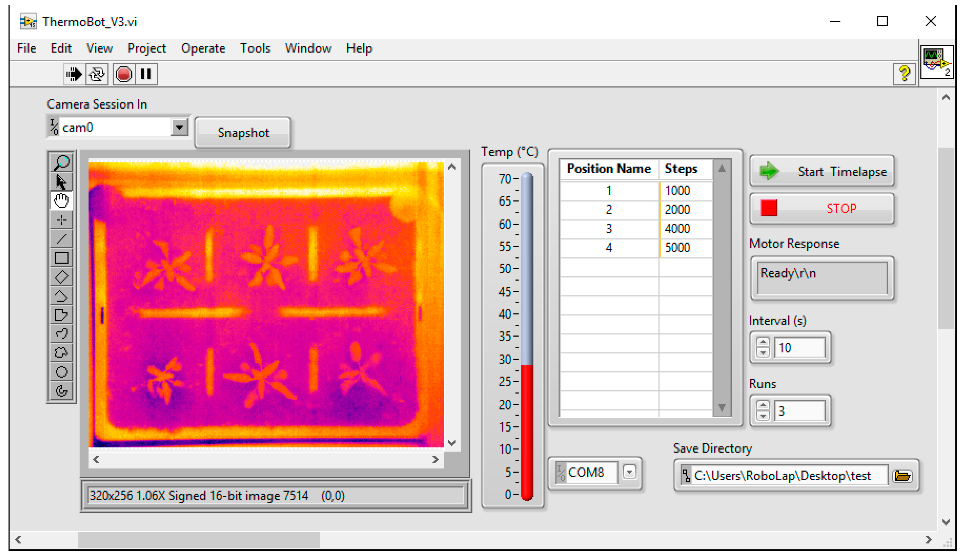The height and width of the screenshot is (560, 964).
Task: Browse for save directory folder icon
Action: coord(903,476)
